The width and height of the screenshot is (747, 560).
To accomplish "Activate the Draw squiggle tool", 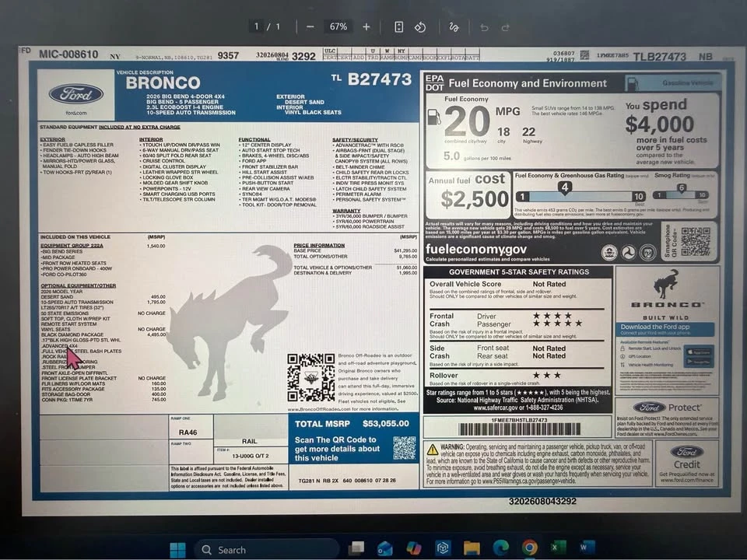I will click(x=454, y=27).
